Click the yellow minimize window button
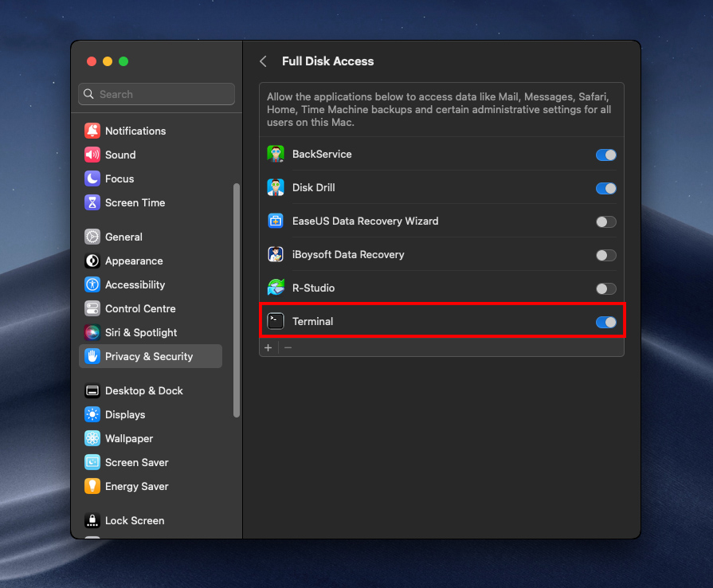 coord(108,61)
